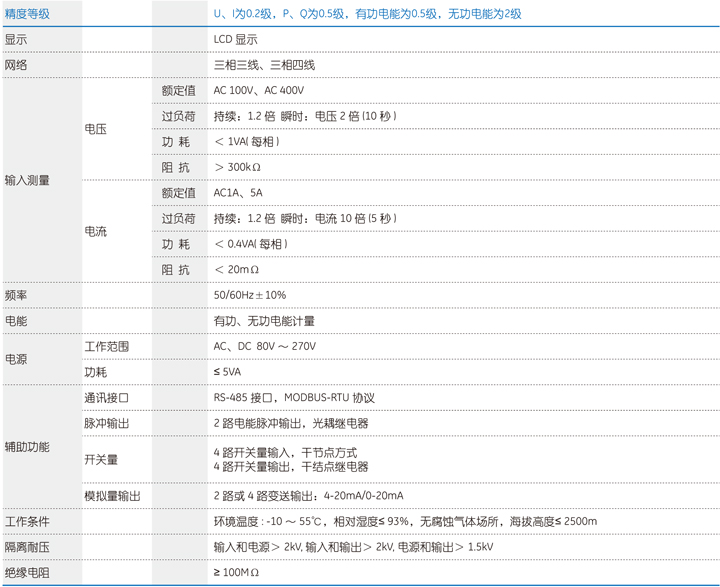The width and height of the screenshot is (720, 587).
Task: Click the 模拟量输出 label
Action: point(112,495)
